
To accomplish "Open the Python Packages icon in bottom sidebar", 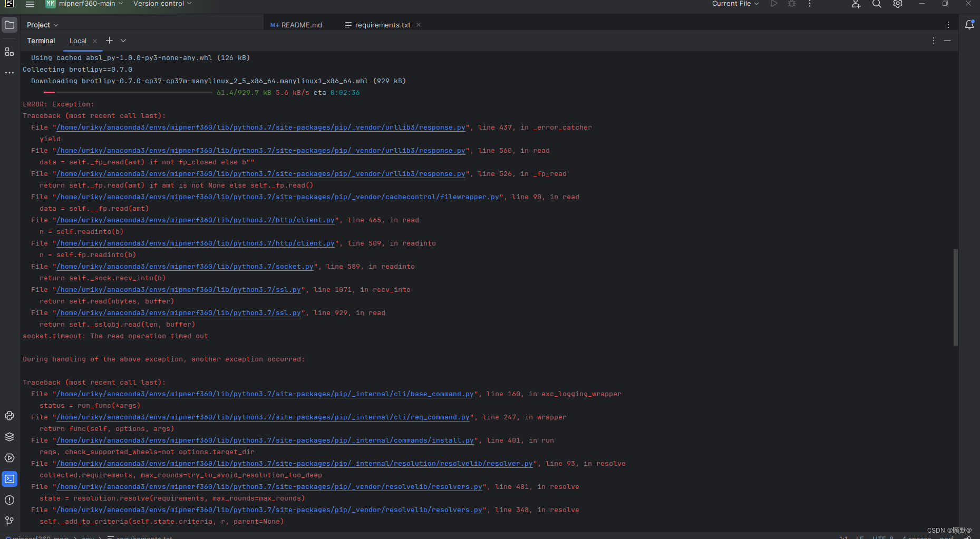I will point(9,416).
